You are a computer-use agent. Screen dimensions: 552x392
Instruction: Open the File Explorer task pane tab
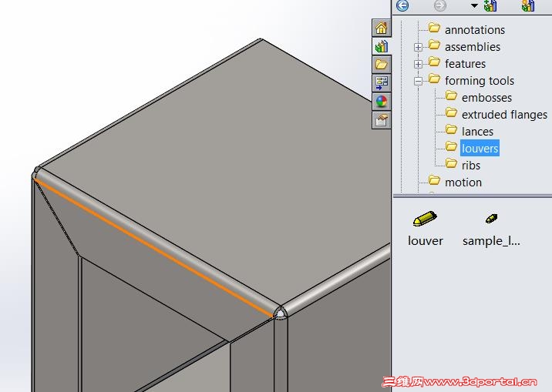382,65
